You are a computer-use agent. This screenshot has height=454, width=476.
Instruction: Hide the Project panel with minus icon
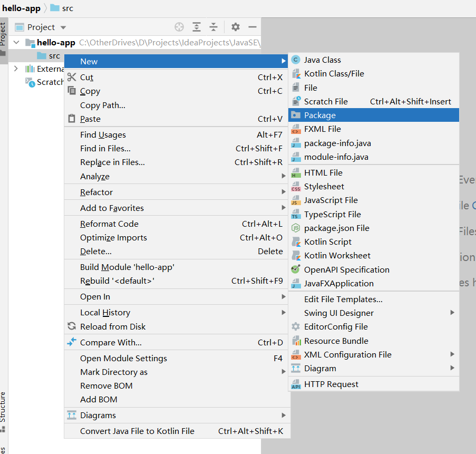coord(252,27)
